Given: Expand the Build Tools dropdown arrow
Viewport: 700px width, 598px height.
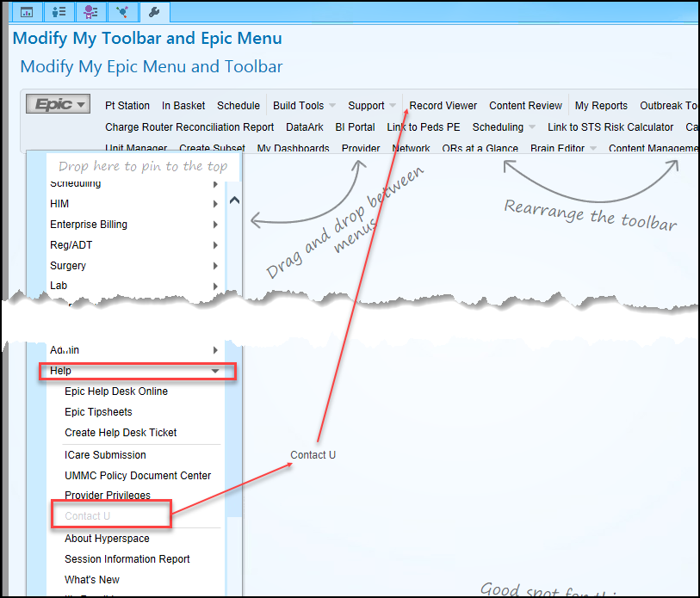Looking at the screenshot, I should [332, 106].
